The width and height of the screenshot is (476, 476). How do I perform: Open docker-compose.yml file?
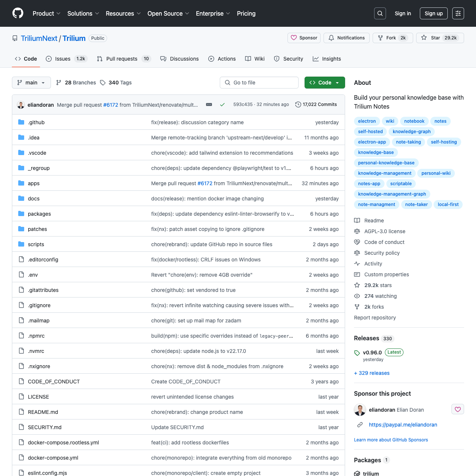coord(53,458)
